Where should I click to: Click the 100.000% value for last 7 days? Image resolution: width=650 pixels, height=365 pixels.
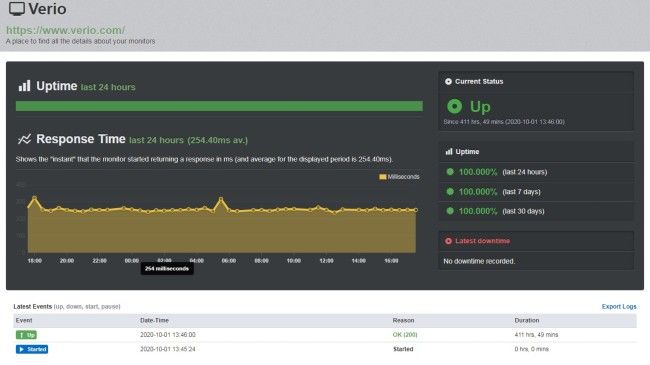click(478, 192)
